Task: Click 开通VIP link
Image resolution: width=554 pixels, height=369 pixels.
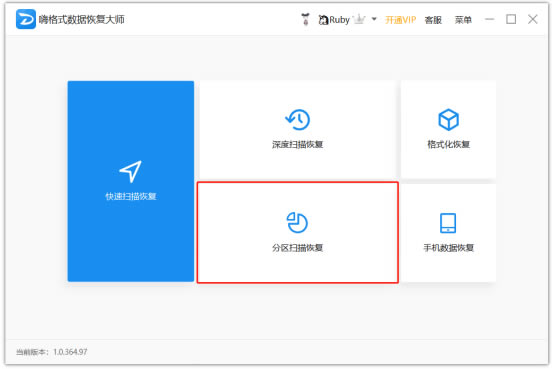Action: [400, 20]
